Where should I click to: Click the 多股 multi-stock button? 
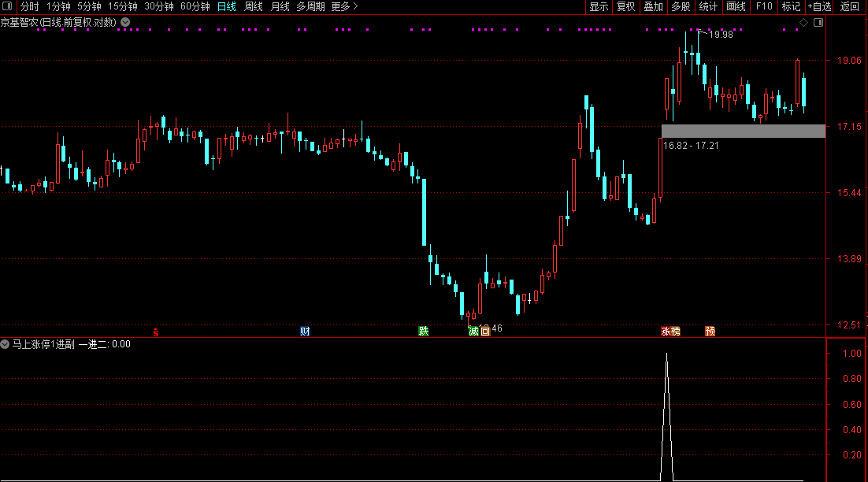[681, 6]
